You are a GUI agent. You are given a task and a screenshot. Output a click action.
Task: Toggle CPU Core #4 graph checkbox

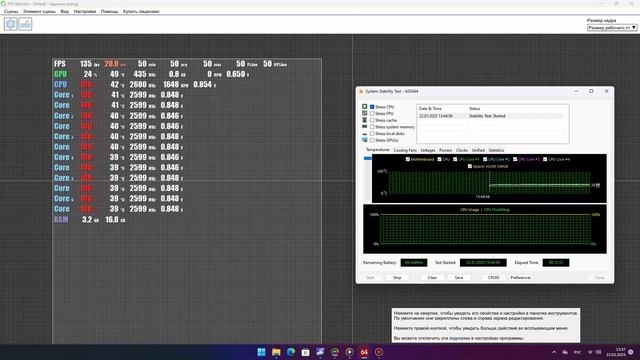pos(545,159)
